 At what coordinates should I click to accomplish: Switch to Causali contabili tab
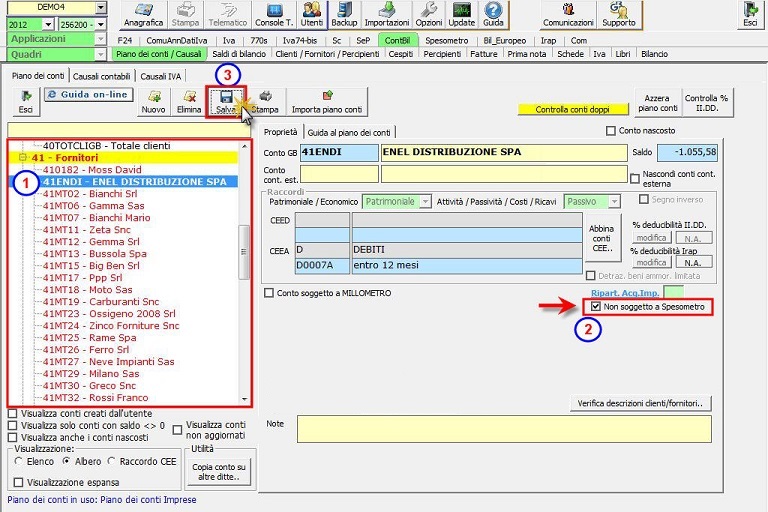pos(101,76)
